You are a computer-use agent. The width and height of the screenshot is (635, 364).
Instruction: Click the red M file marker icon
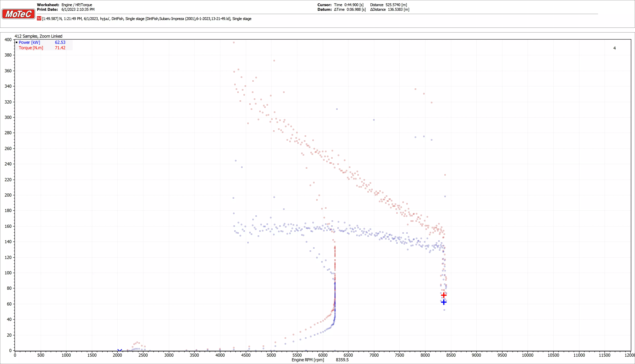tap(39, 18)
